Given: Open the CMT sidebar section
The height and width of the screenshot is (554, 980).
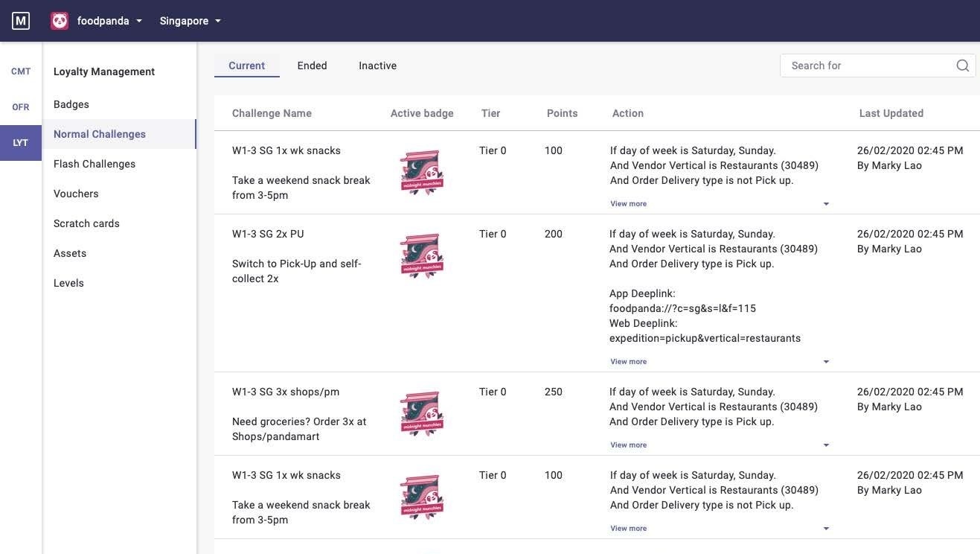Looking at the screenshot, I should [21, 71].
